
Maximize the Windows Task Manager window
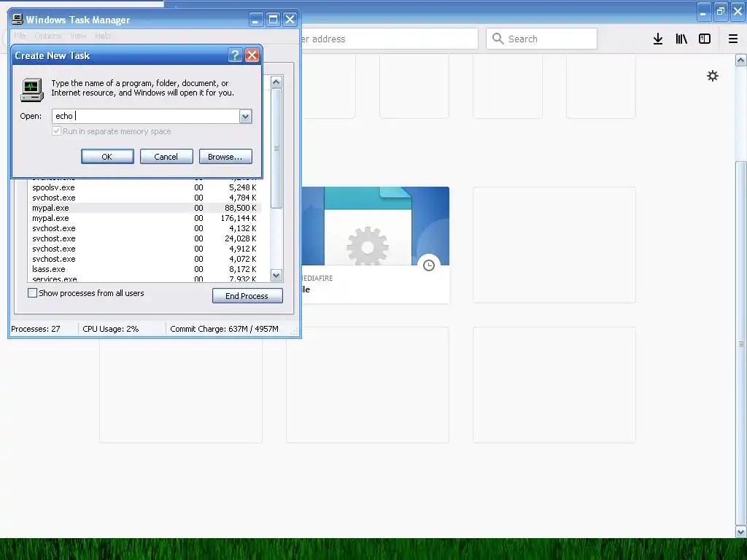[x=273, y=20]
